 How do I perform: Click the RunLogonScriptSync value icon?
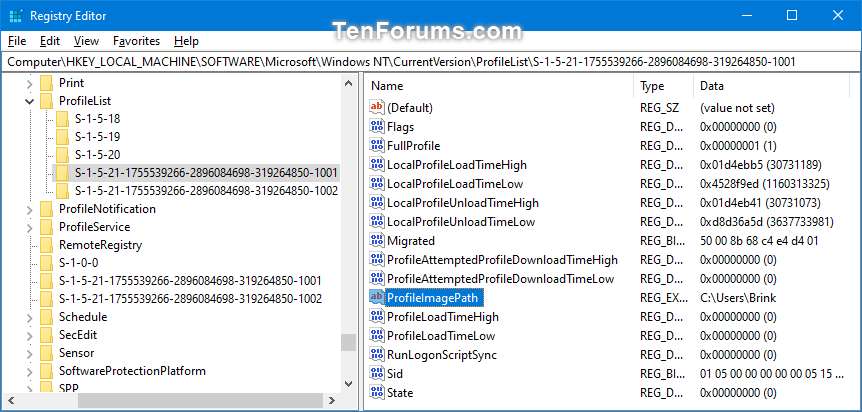point(377,355)
